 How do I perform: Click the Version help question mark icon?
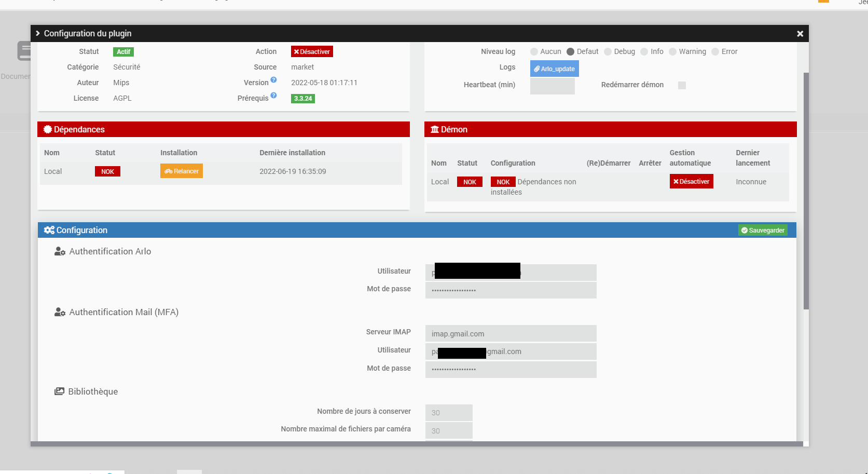point(273,80)
